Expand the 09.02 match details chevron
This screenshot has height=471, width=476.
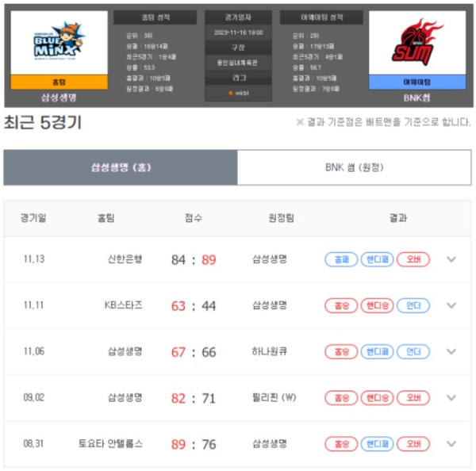tap(451, 397)
